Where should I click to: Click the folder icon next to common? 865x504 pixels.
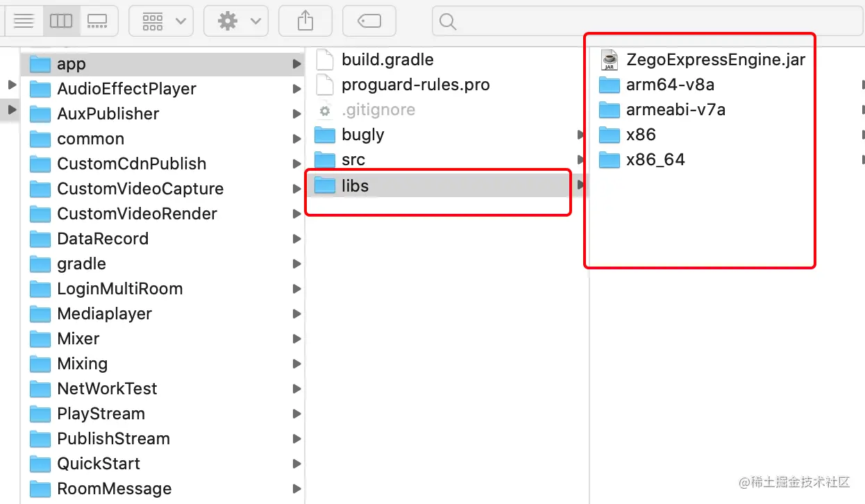coord(40,139)
